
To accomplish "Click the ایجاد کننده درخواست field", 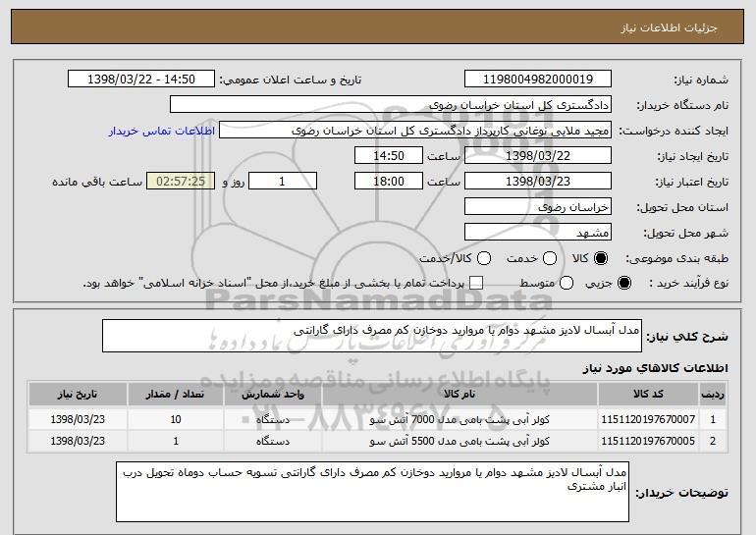I will [415, 131].
